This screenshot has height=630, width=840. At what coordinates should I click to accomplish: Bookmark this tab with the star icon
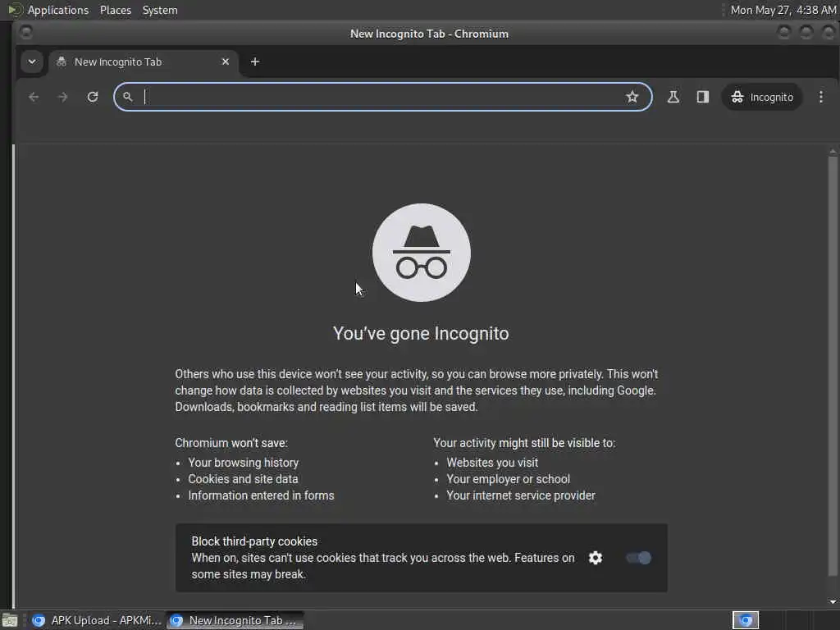coord(632,97)
